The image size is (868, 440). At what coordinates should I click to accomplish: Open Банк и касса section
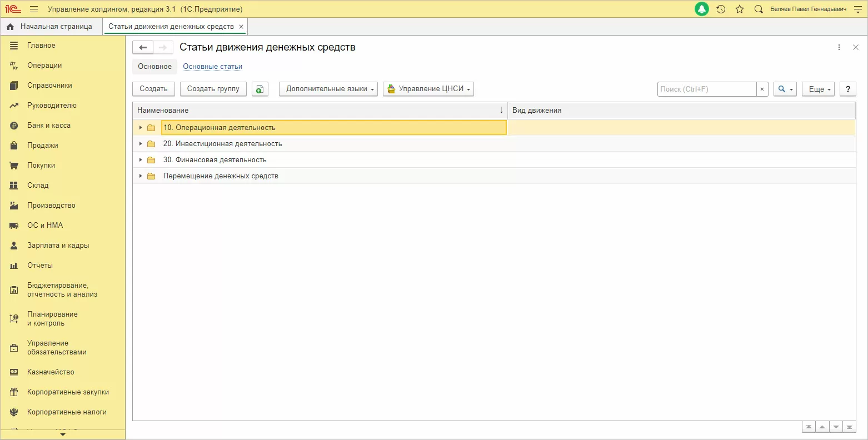49,126
